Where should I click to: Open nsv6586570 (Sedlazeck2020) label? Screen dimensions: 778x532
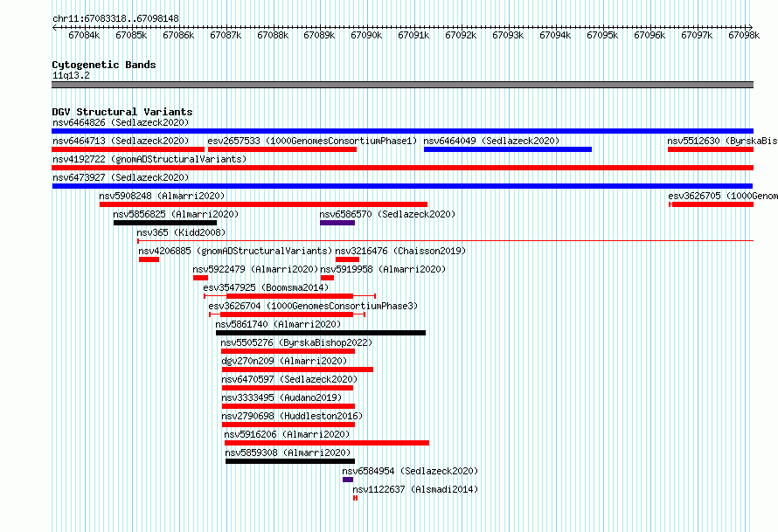[x=387, y=214]
